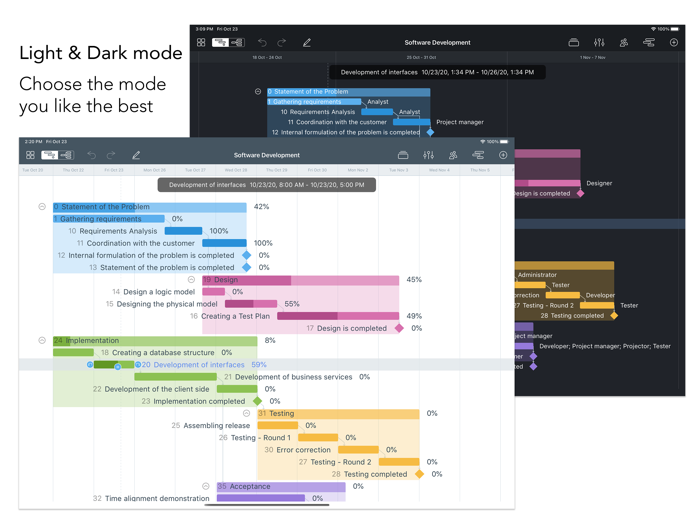Select Development of the client side bar
This screenshot has width=700, height=525.
pyautogui.click(x=237, y=389)
